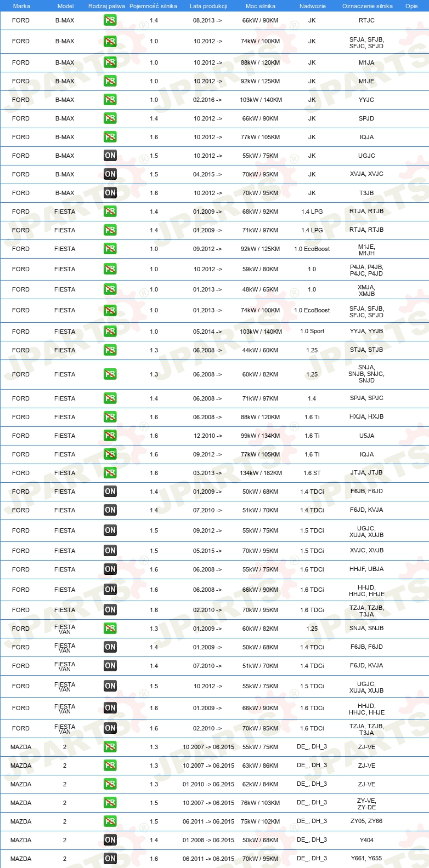Select the 99kW / 134KM power cell
The height and width of the screenshot is (868, 429).
261,436
